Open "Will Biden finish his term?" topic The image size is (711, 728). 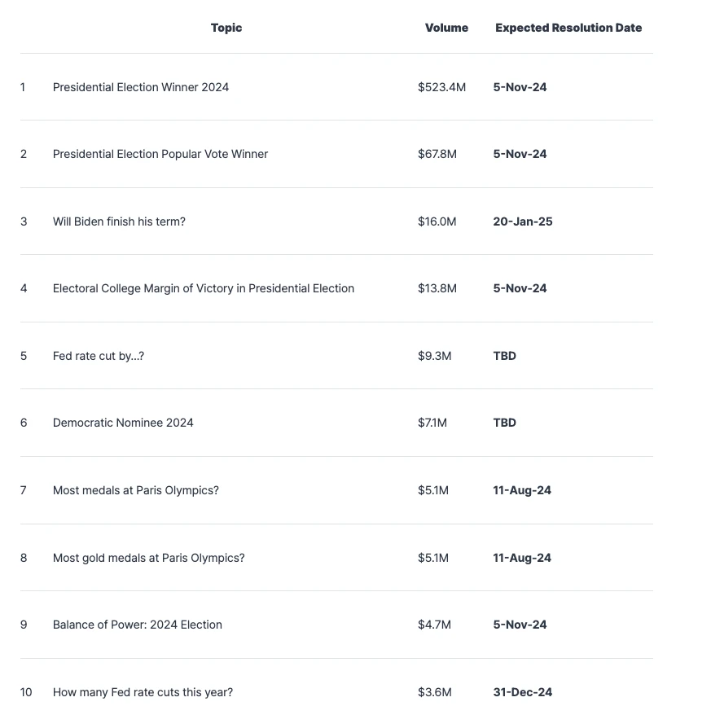pos(119,221)
